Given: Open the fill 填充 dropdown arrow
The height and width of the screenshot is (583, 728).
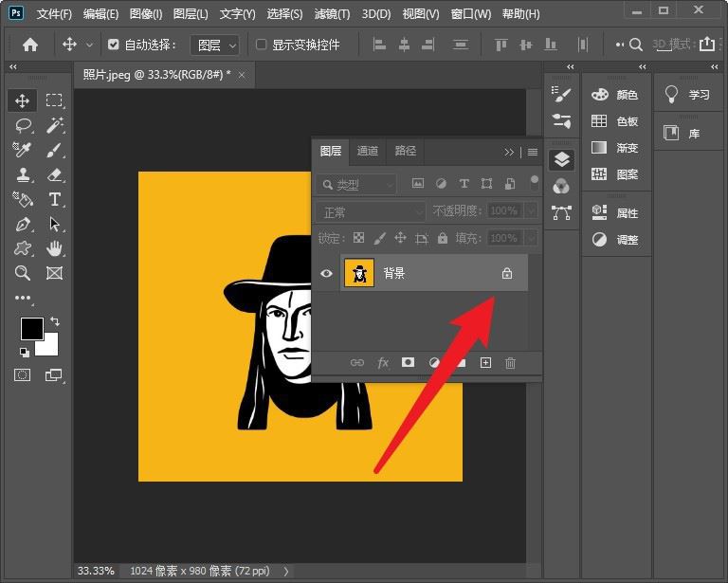Looking at the screenshot, I should 531,239.
